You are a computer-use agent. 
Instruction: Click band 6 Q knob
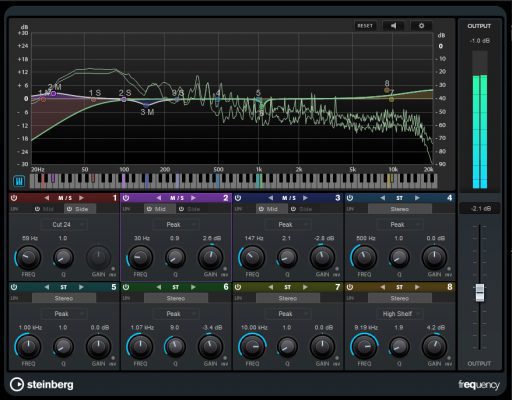pyautogui.click(x=175, y=347)
